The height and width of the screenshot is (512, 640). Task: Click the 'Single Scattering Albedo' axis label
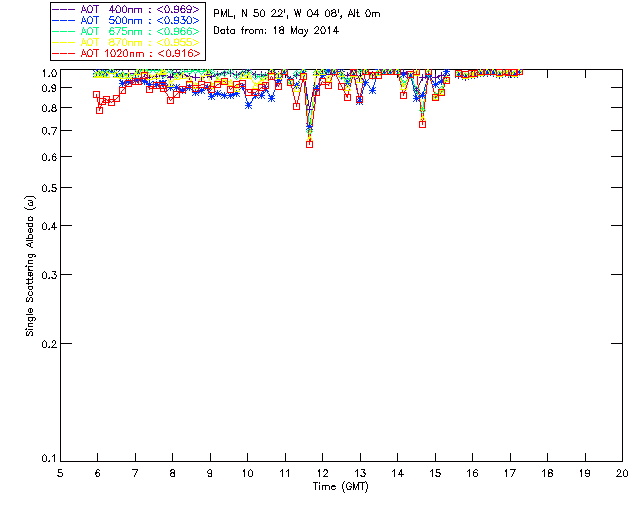[30, 266]
